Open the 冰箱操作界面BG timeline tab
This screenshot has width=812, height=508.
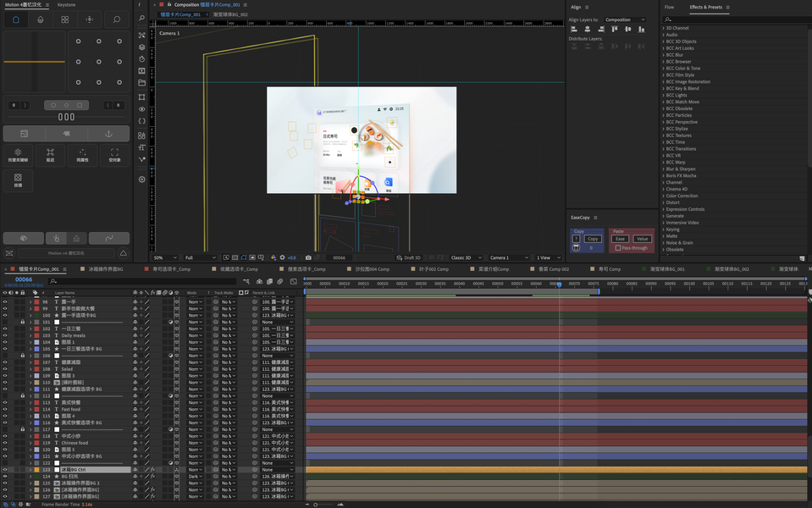tap(106, 269)
